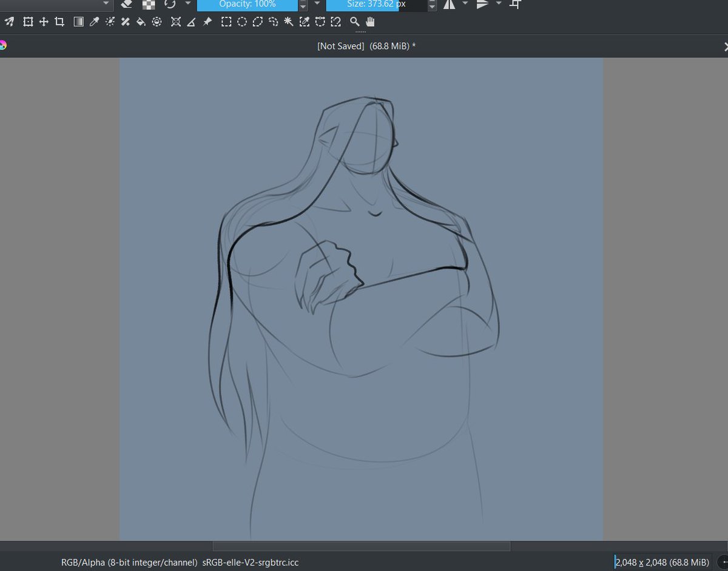The image size is (728, 571).
Task: Open horizontal mirror options dropdown
Action: pyautogui.click(x=465, y=4)
